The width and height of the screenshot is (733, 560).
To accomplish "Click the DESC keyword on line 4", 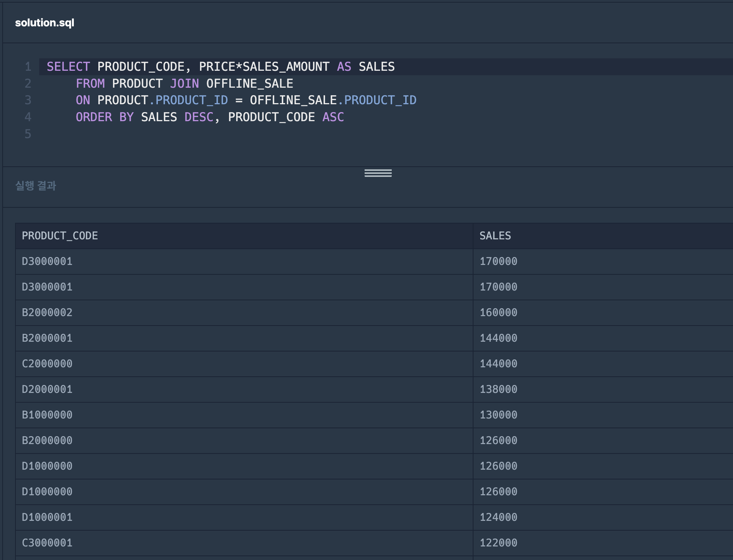I will pos(199,117).
